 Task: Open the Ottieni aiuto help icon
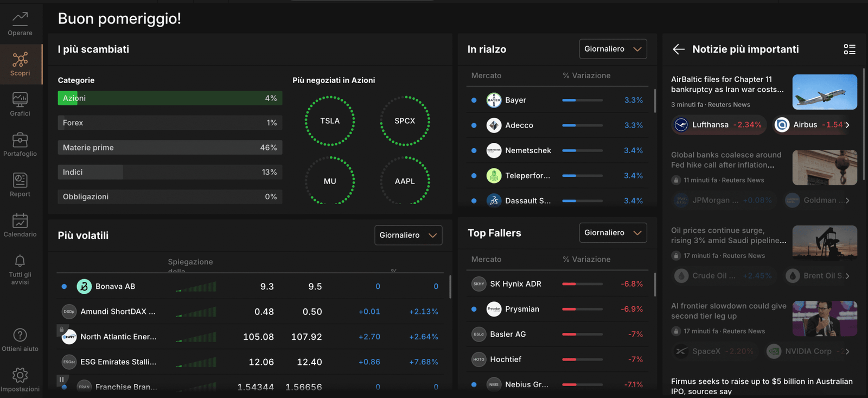[20, 335]
